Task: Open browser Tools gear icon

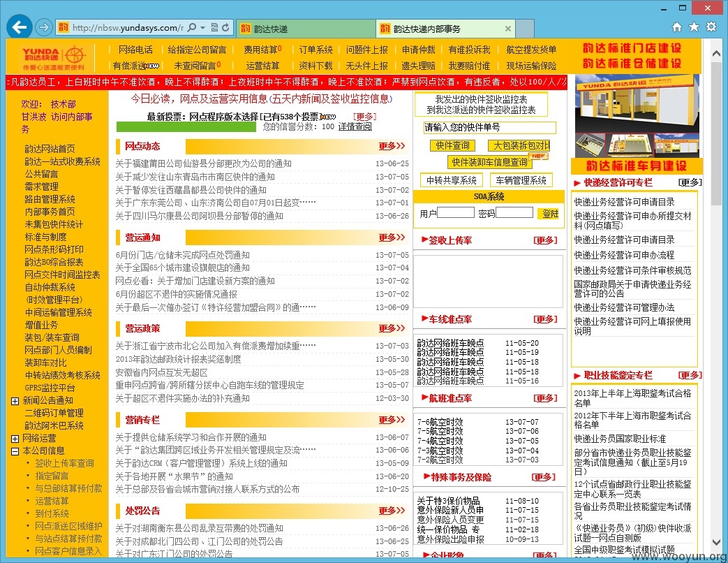Action: point(711,27)
